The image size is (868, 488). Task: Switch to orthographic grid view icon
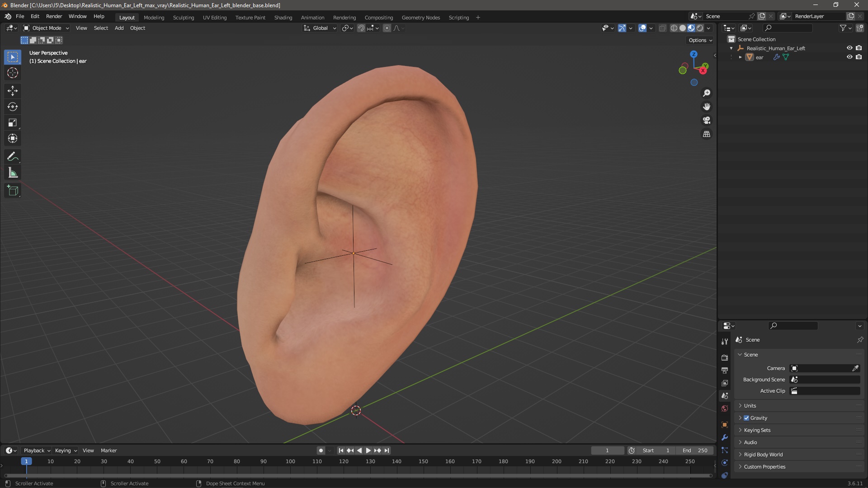click(x=707, y=134)
